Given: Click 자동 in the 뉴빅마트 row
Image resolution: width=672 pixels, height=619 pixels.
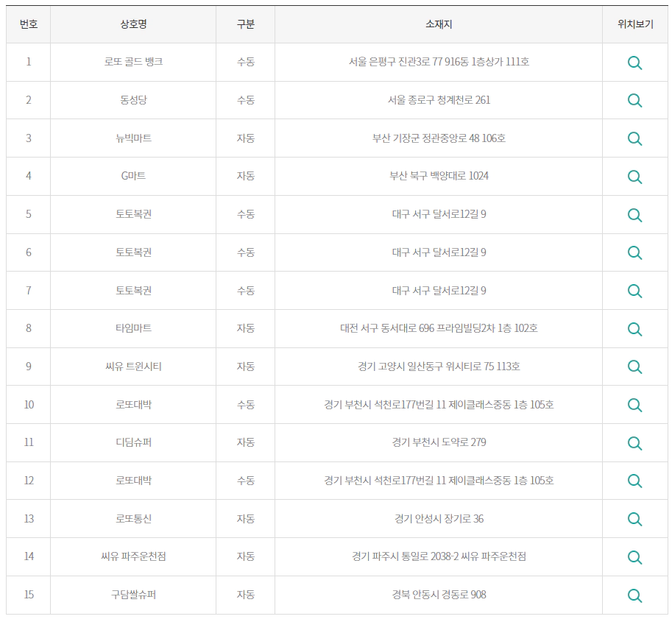Looking at the screenshot, I should point(246,138).
